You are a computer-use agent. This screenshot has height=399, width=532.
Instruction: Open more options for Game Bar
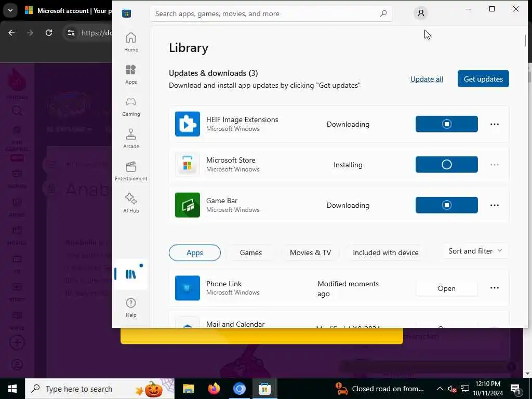point(495,205)
